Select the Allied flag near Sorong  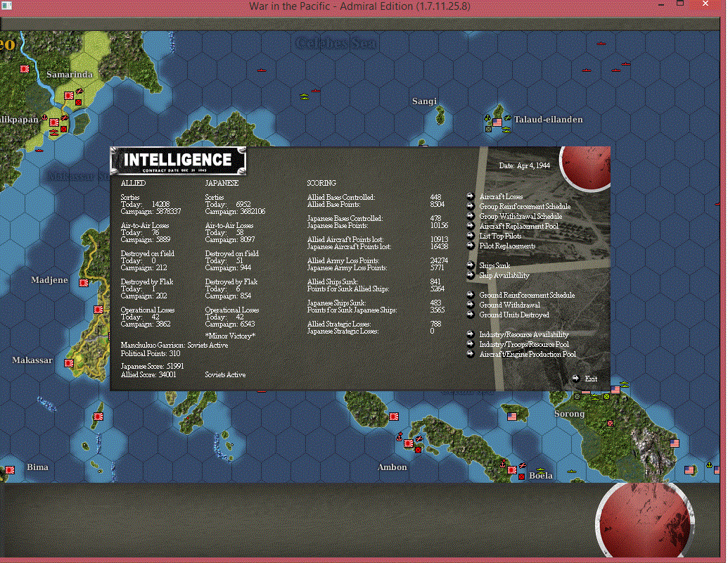(615, 390)
